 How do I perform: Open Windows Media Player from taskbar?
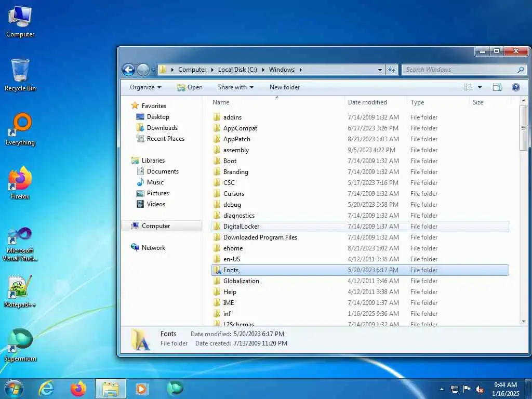tap(141, 389)
